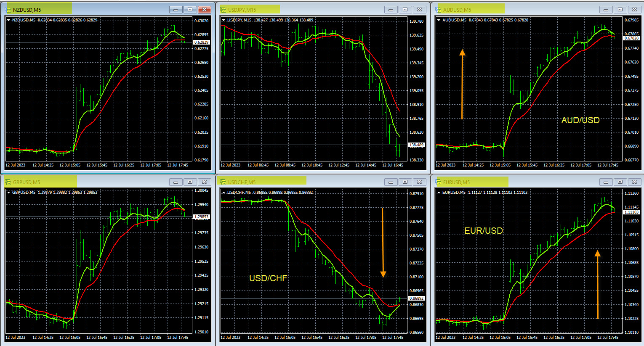
Task: Open the triangle dropdown beside GBPUSD,M5 chart header
Action: [9, 193]
